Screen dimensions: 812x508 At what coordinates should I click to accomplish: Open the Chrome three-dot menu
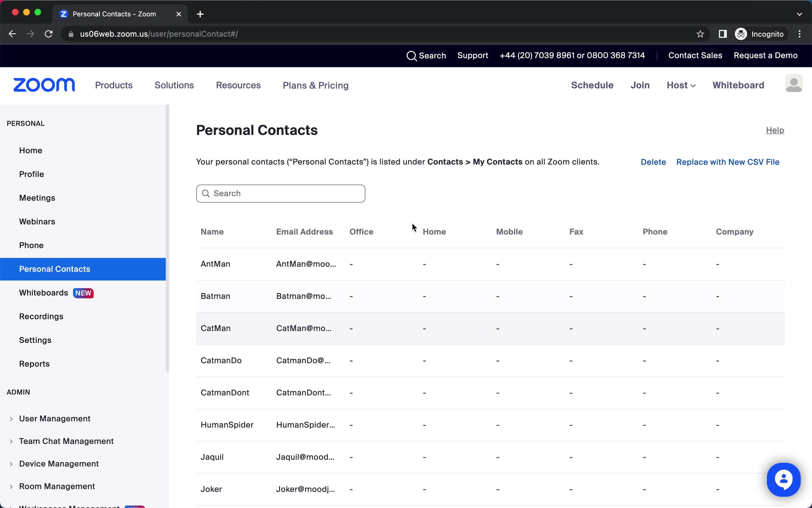[800, 34]
